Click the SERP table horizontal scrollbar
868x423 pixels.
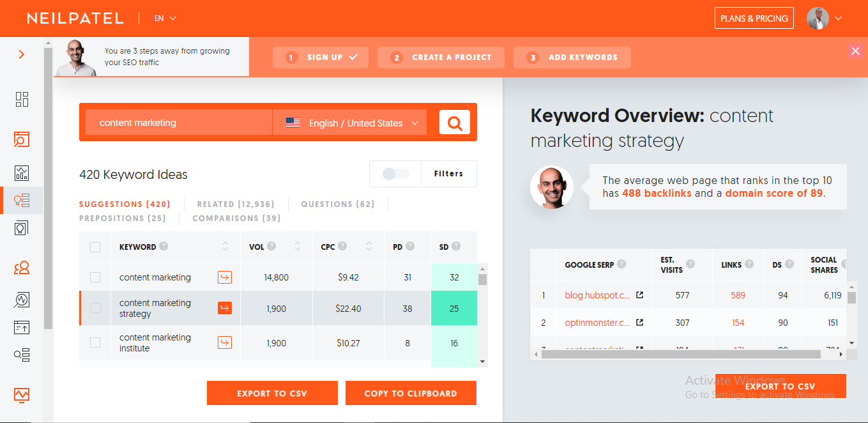(681, 354)
